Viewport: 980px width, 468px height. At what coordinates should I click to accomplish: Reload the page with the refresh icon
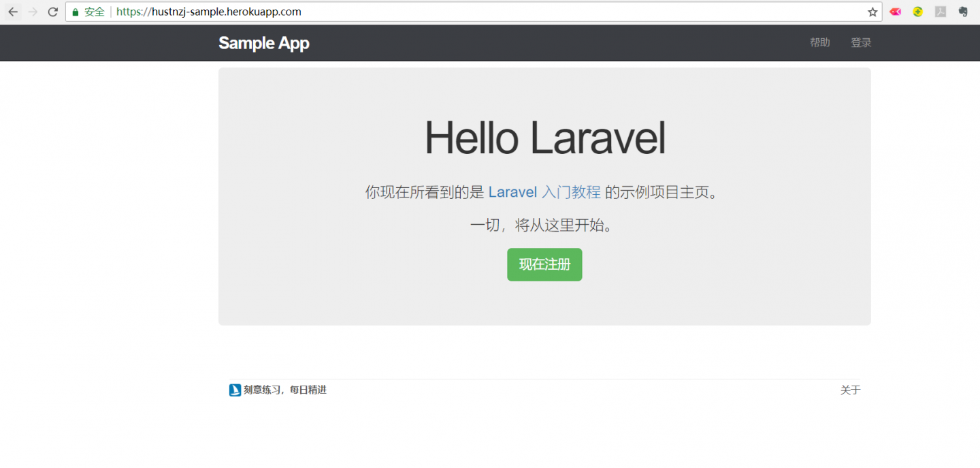(x=52, y=12)
